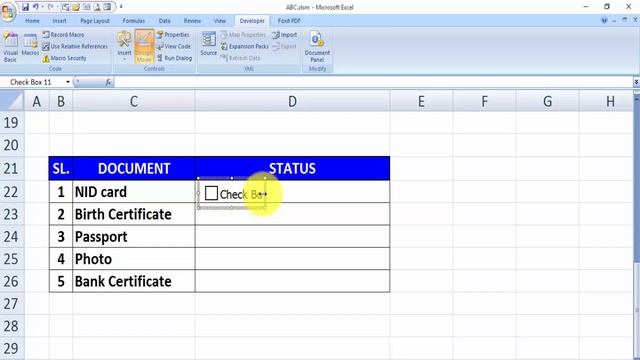Select column E header

[421, 101]
